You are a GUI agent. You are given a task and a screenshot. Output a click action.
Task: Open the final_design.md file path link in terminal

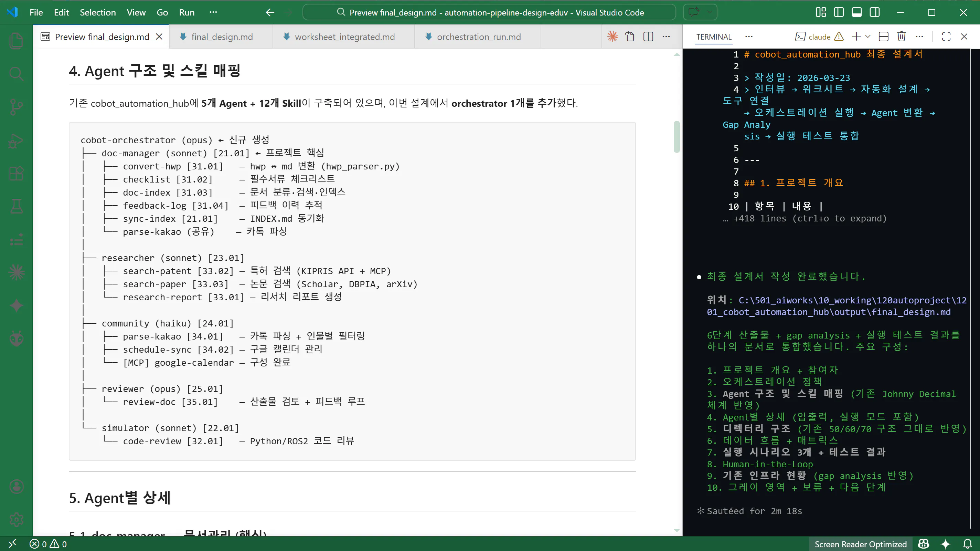tap(837, 306)
